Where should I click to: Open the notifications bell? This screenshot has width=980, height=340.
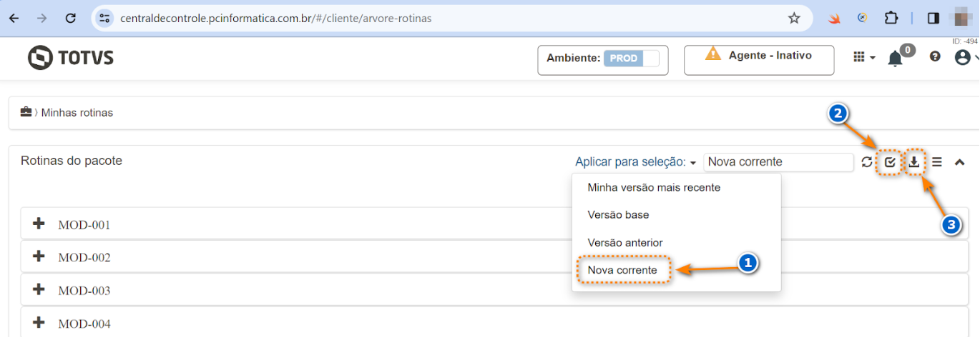coord(895,59)
